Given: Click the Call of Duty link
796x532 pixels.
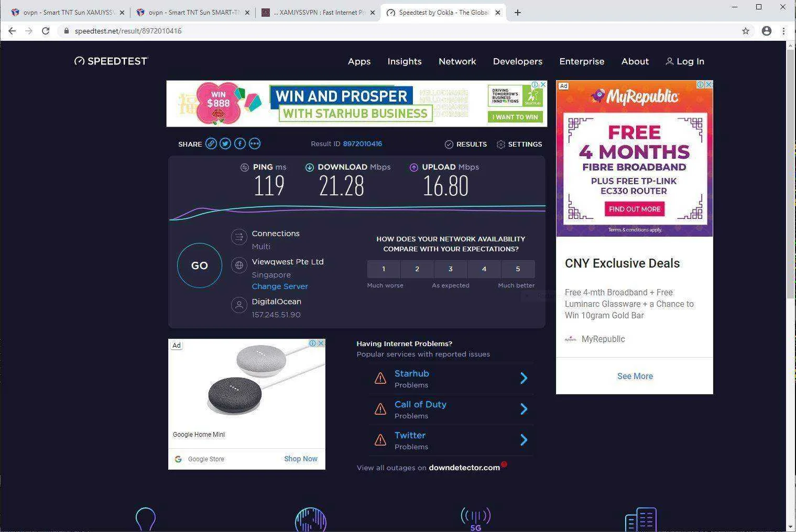Looking at the screenshot, I should click(x=420, y=404).
